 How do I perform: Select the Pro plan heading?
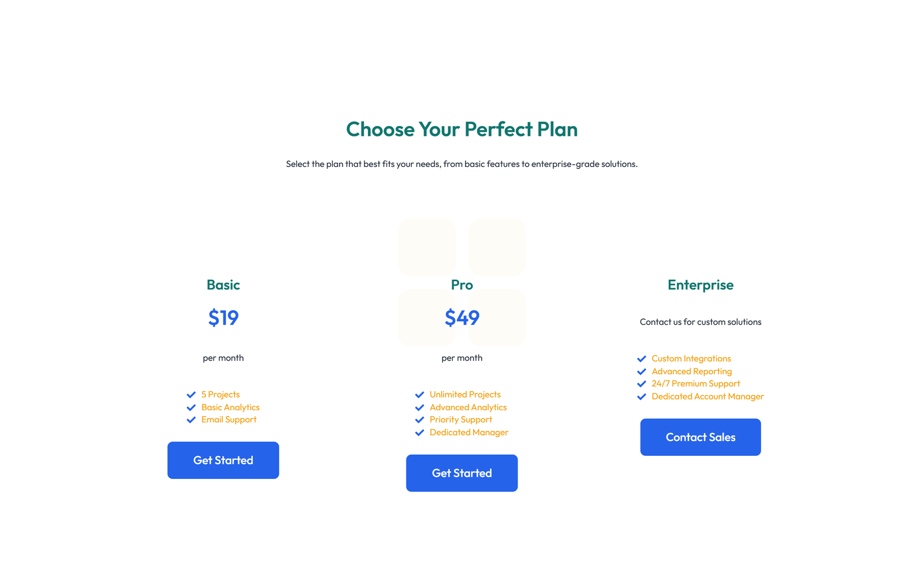461,285
